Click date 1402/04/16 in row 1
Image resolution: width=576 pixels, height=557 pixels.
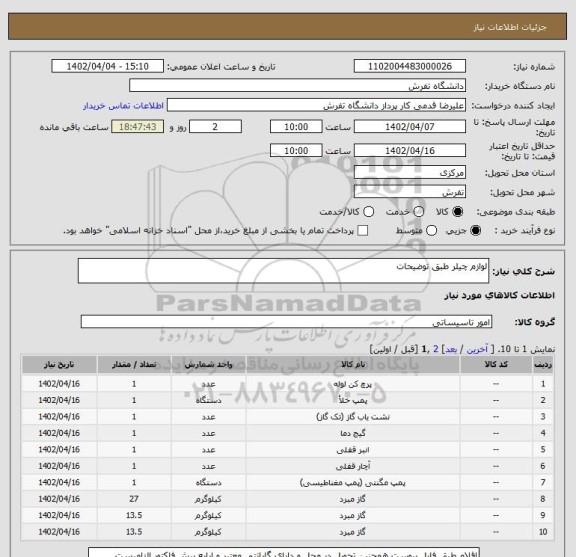point(59,384)
